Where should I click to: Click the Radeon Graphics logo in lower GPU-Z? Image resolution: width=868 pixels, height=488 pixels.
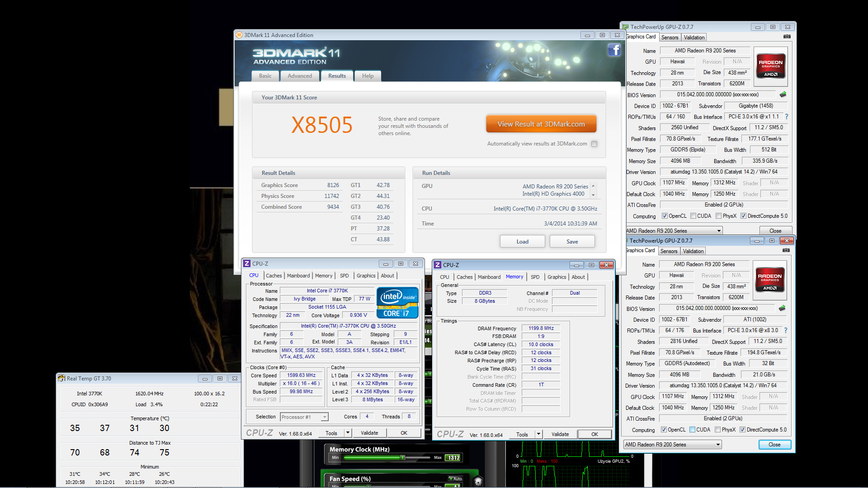(770, 280)
